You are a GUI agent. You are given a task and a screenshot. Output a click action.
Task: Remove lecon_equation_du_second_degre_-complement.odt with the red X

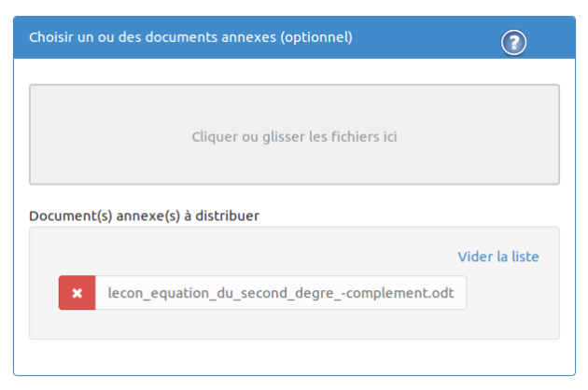click(x=77, y=293)
